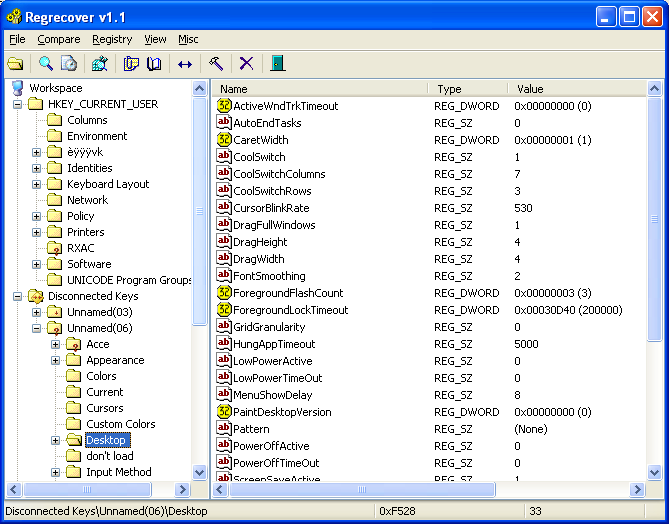Click the hammer toolbar icon

216,64
